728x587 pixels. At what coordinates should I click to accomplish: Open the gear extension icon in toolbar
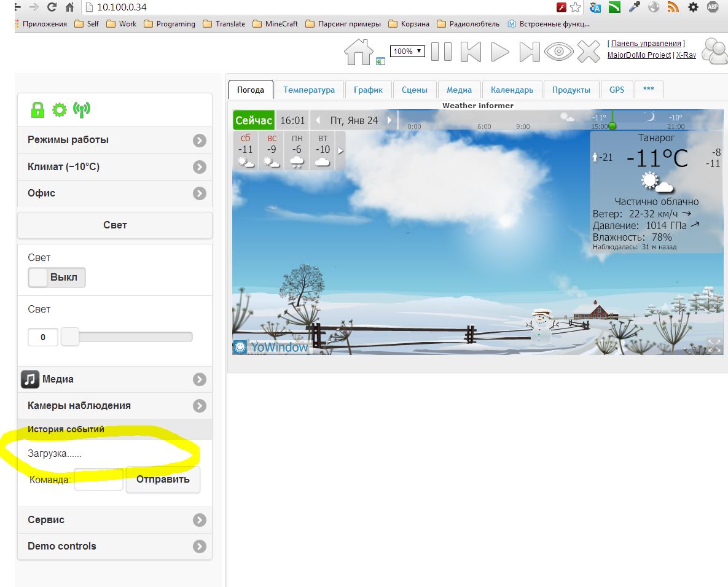[693, 7]
